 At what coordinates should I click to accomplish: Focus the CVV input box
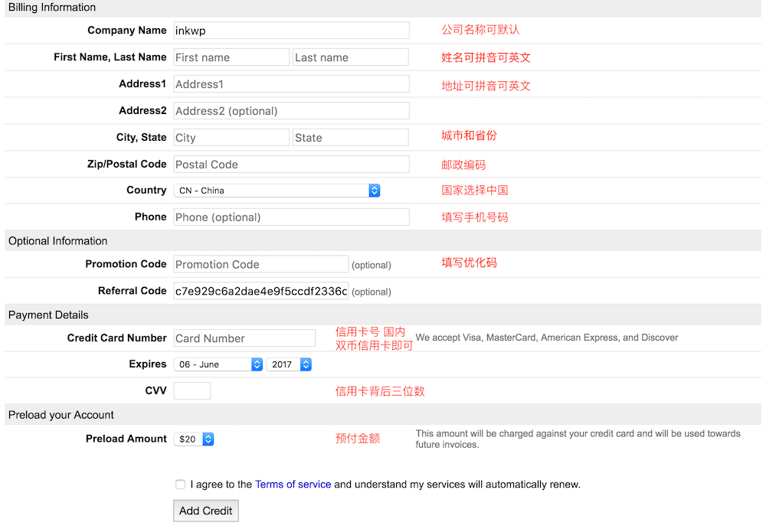coord(192,391)
